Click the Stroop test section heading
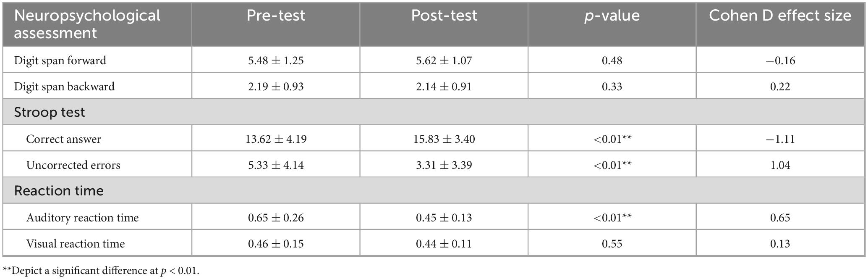 50,112
